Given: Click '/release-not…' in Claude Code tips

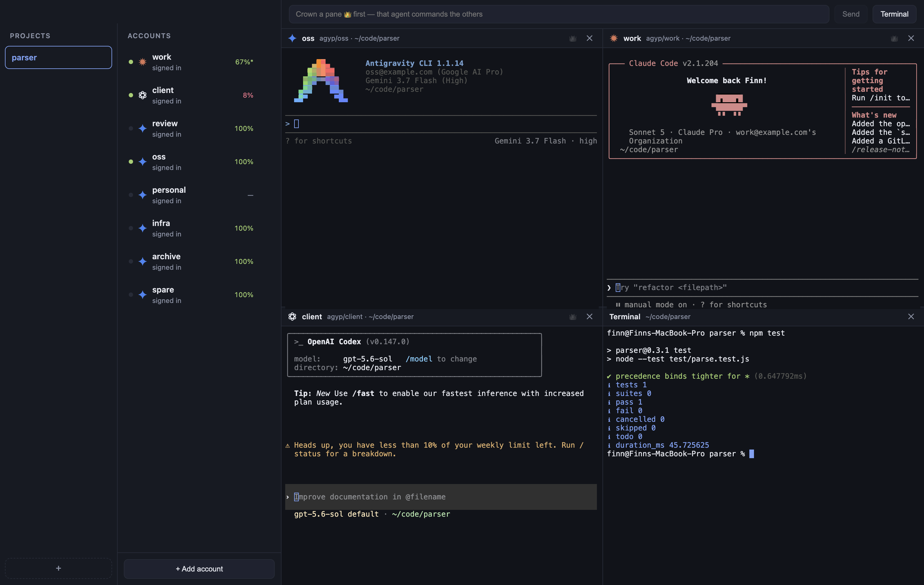Looking at the screenshot, I should pyautogui.click(x=880, y=150).
